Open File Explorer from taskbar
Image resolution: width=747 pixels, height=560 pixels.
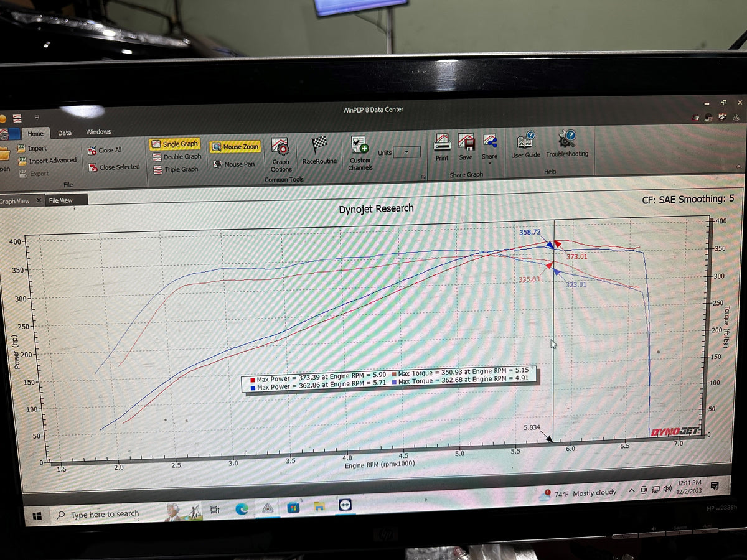(319, 506)
